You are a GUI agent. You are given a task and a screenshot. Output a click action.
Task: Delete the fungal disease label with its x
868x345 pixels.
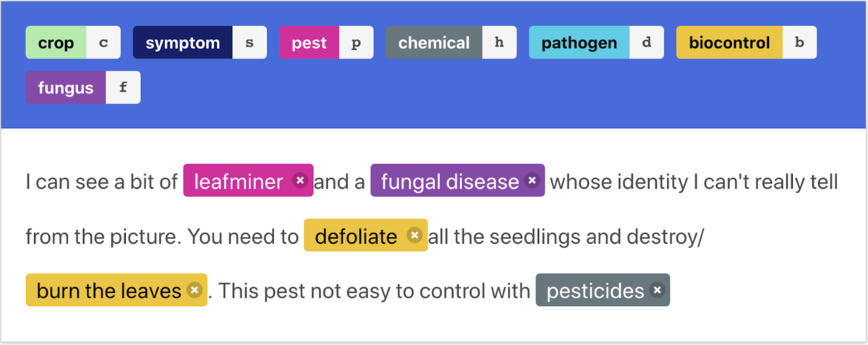click(532, 181)
